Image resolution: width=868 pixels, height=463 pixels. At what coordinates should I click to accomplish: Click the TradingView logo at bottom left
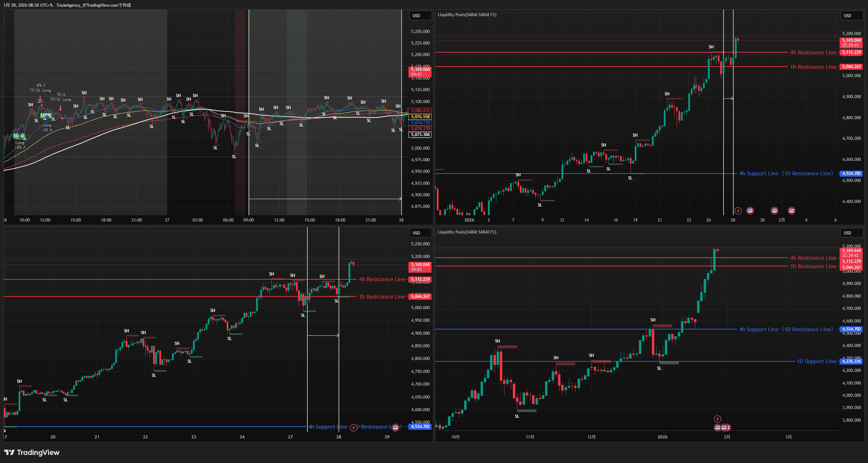32,452
